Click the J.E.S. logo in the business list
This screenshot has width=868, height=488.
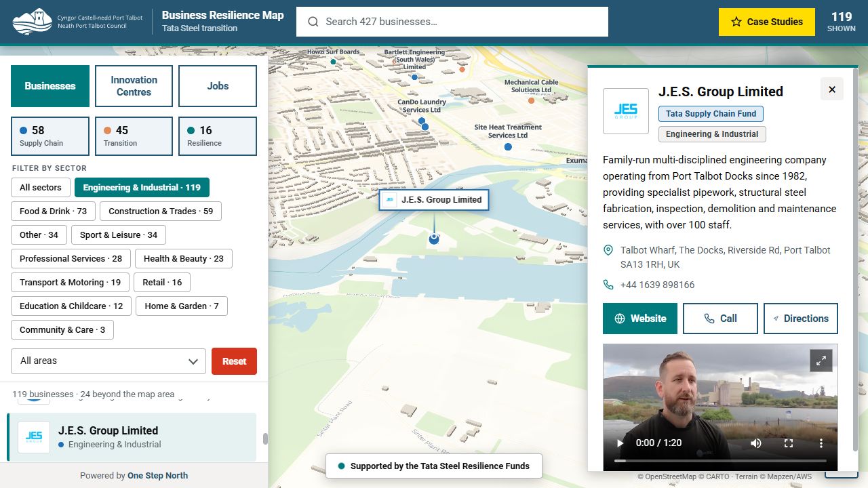34,437
